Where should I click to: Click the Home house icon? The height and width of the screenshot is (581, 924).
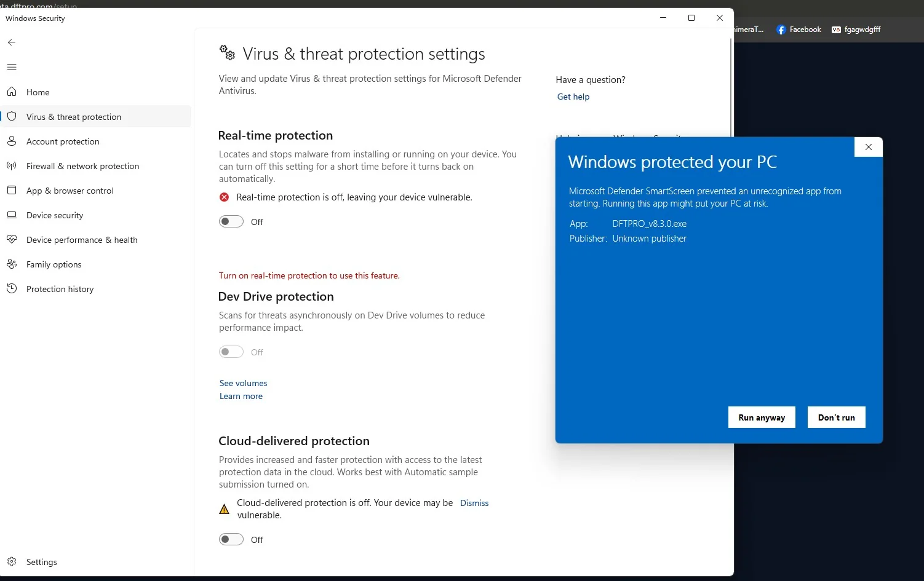pyautogui.click(x=12, y=92)
